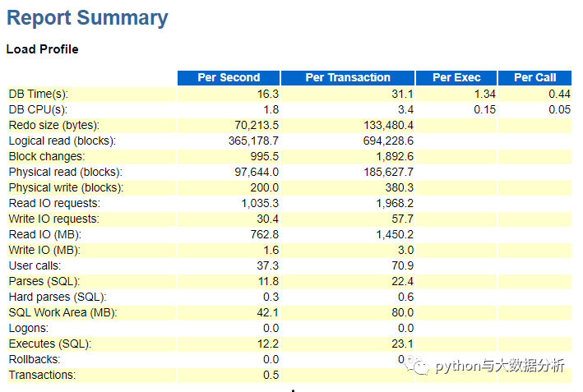Click SQL Work Area value 42.1
Screen dimensions: 583x392
(x=268, y=312)
